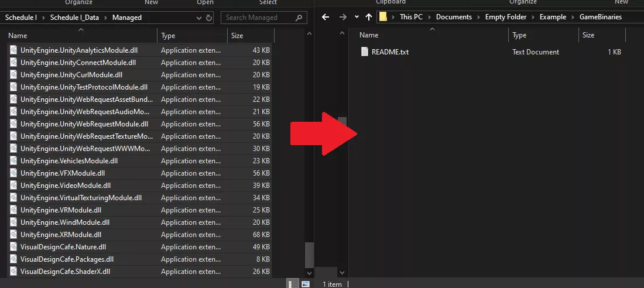Click the UnityEngine.UnityCurlModule.dll file icon
The height and width of the screenshot is (288, 644).
pos(13,75)
